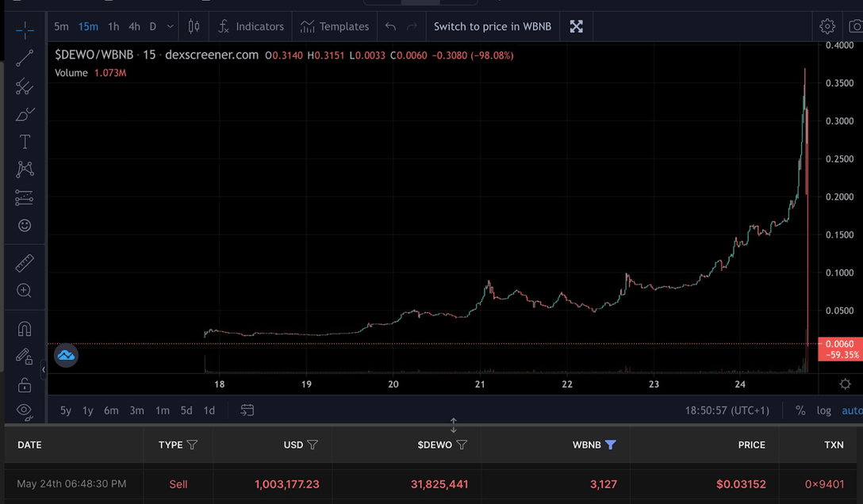Click the chart/table resize handle
The height and width of the screenshot is (504, 863).
454,426
